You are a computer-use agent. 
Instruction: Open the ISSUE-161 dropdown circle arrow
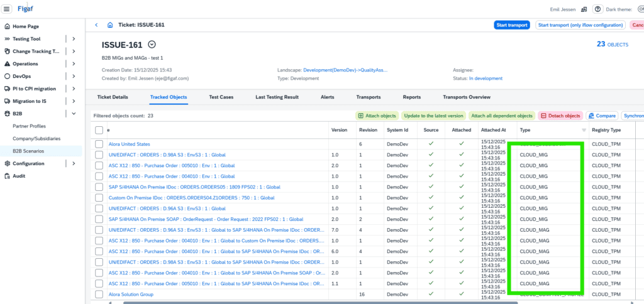point(152,45)
